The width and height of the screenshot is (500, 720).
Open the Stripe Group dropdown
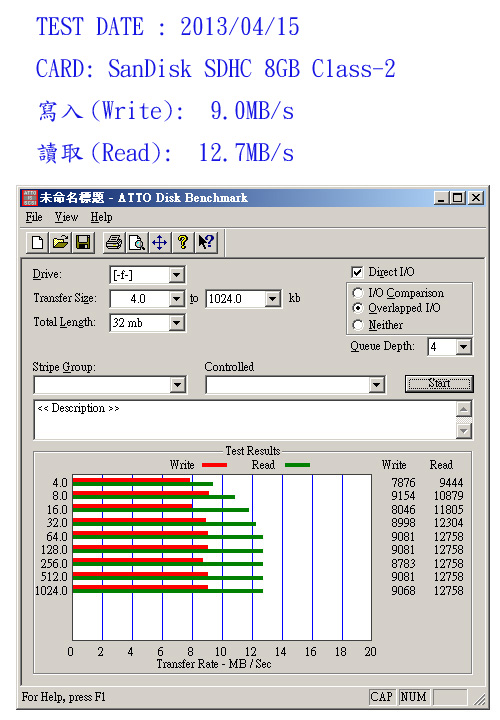pos(178,385)
